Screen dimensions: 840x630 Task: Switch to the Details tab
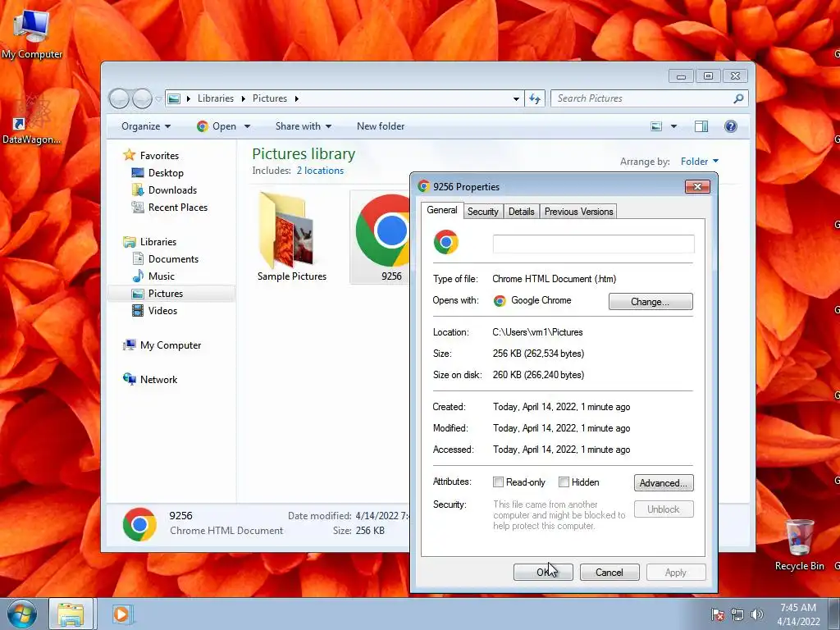tap(521, 212)
